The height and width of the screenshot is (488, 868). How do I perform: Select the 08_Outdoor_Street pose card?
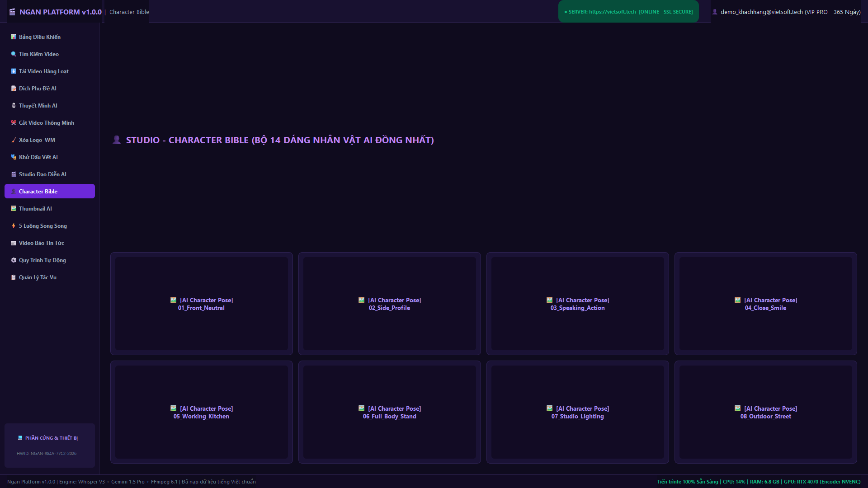pos(766,412)
